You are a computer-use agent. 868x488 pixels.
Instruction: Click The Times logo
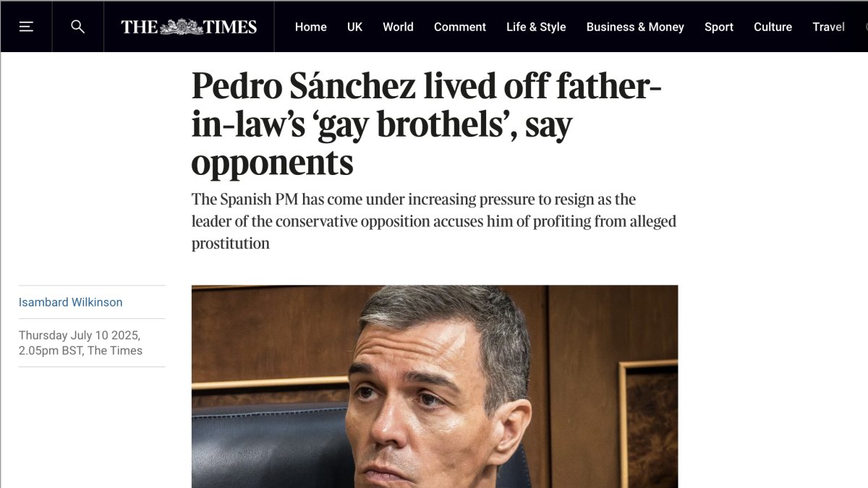point(189,27)
